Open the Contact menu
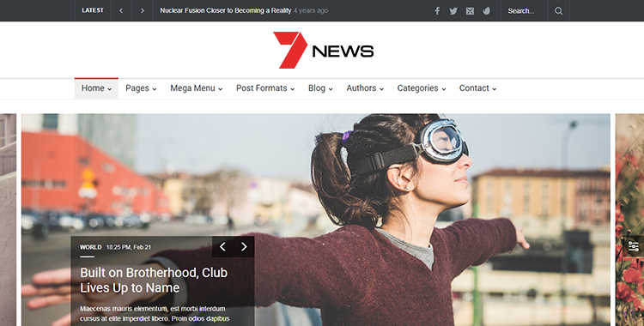 coord(477,88)
